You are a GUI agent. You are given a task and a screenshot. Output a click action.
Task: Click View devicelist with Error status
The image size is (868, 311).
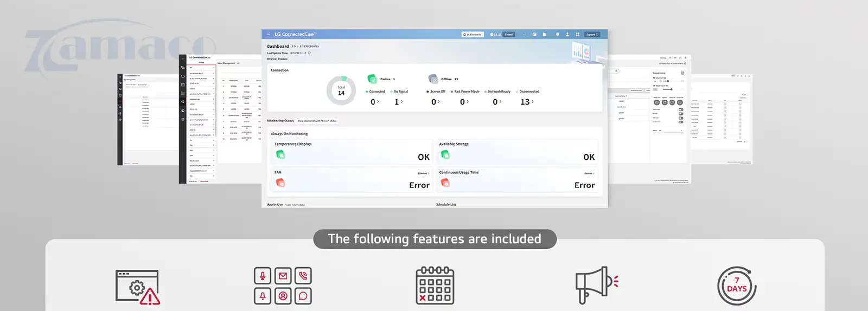(317, 121)
